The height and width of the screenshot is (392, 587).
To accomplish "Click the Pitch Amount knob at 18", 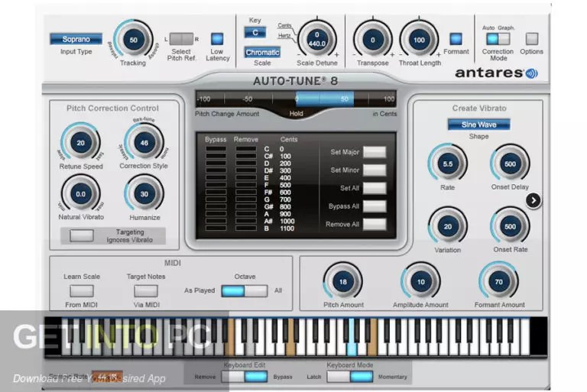I will [x=343, y=281].
